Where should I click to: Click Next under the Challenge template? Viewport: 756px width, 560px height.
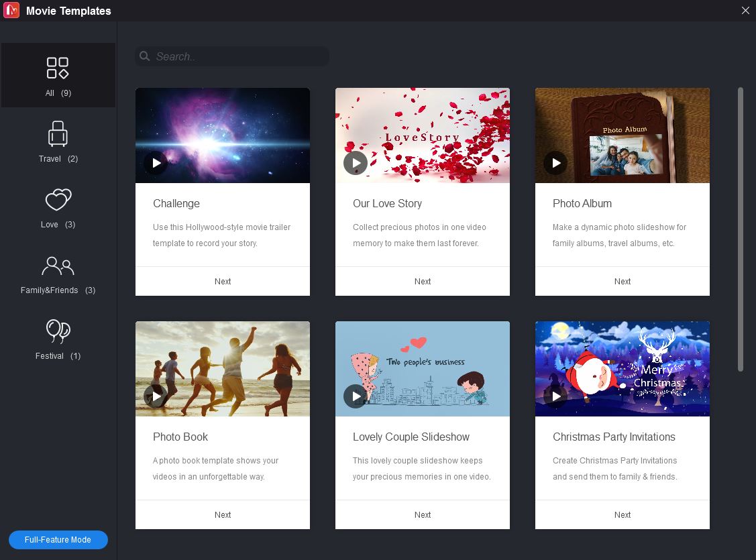(222, 281)
